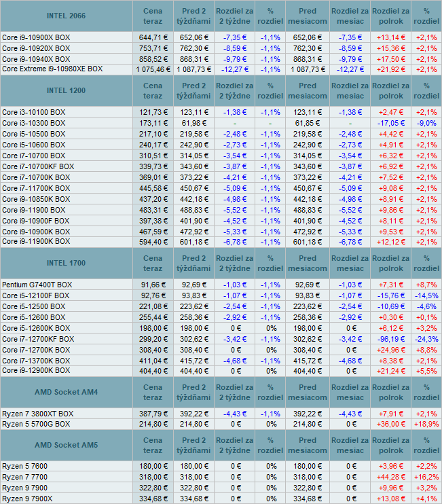Click the 173,11 € current price cell
442x504 pixels.
coord(153,124)
